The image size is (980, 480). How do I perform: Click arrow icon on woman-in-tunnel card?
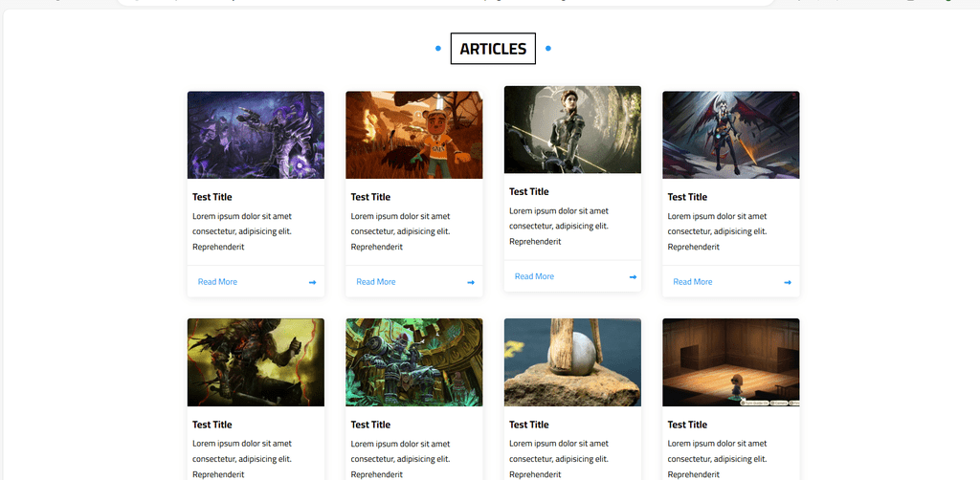click(x=633, y=276)
